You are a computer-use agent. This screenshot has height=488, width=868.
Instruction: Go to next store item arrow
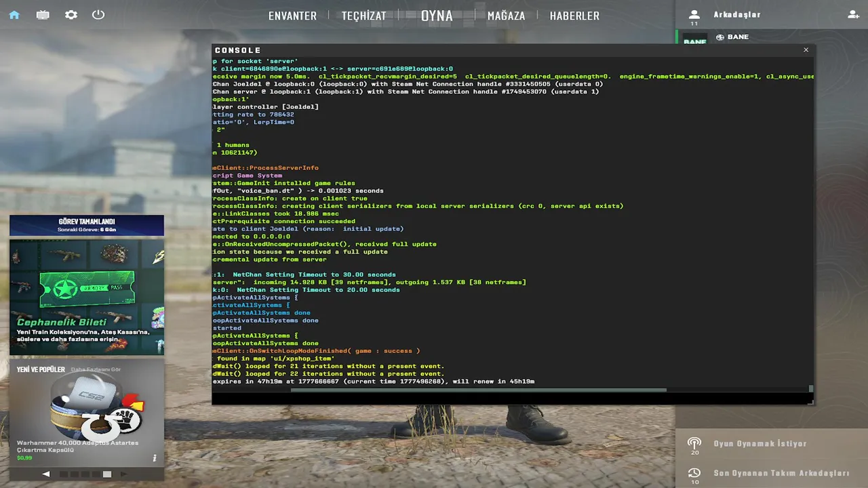point(123,474)
